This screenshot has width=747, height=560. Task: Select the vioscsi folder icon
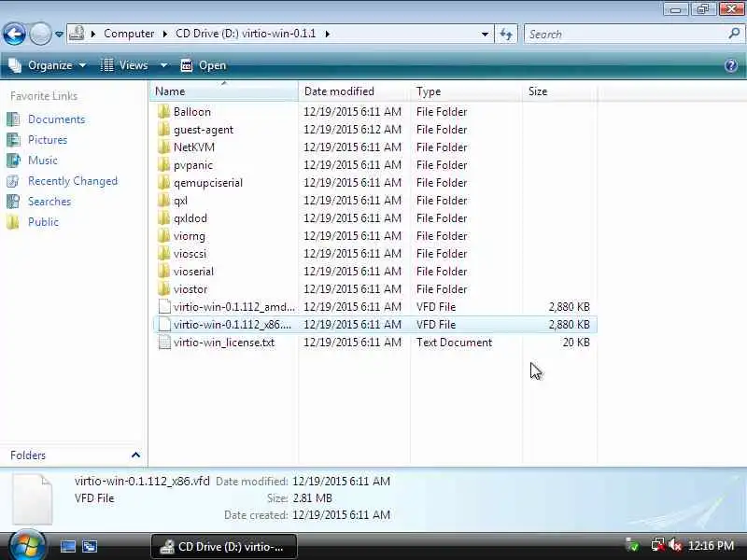[x=164, y=253]
